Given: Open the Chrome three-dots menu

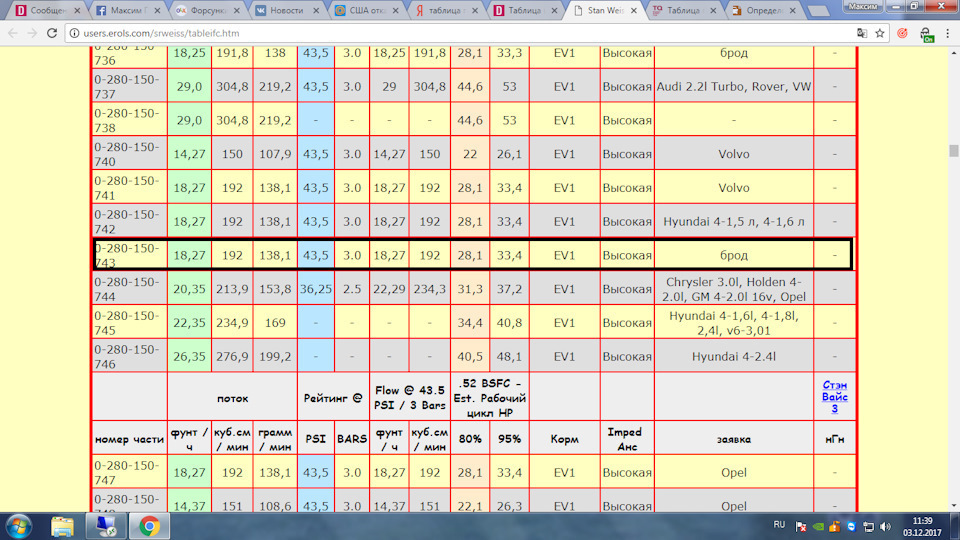Looking at the screenshot, I should pos(948,33).
